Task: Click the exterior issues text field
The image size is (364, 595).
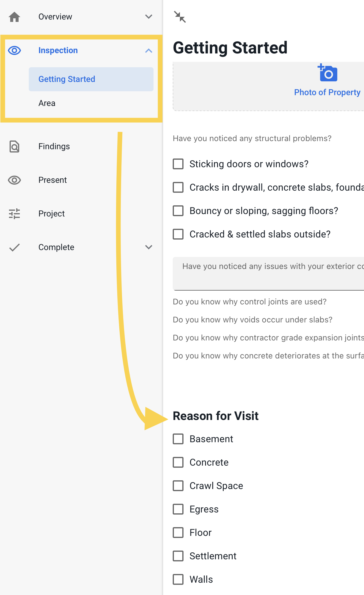Action: pyautogui.click(x=268, y=273)
